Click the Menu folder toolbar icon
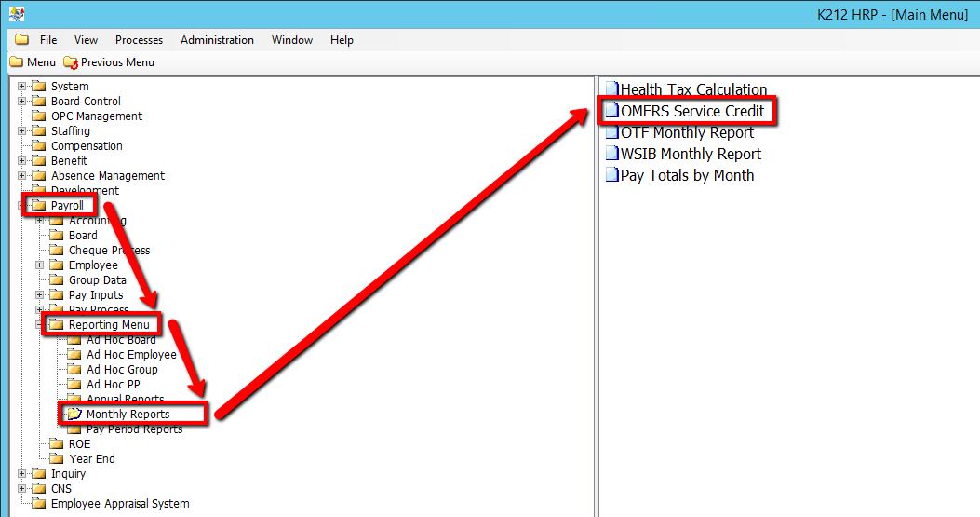Screen dimensions: 980x517 pos(17,62)
